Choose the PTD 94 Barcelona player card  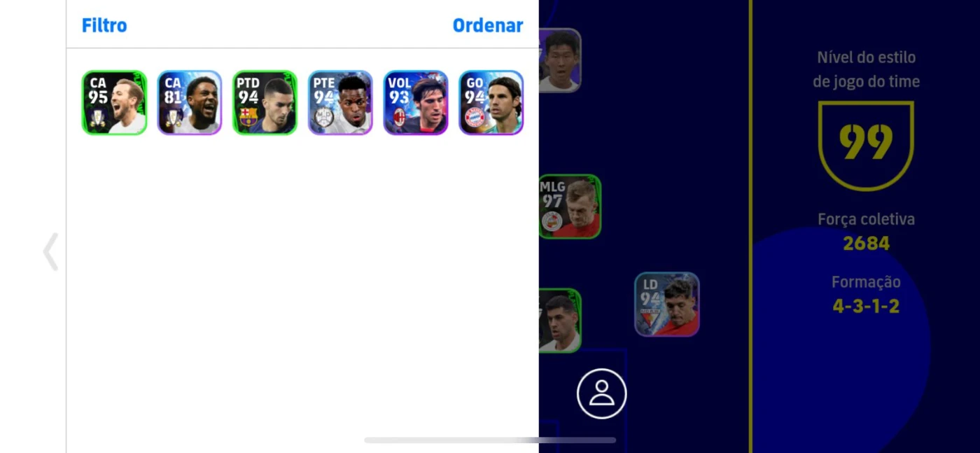coord(265,102)
